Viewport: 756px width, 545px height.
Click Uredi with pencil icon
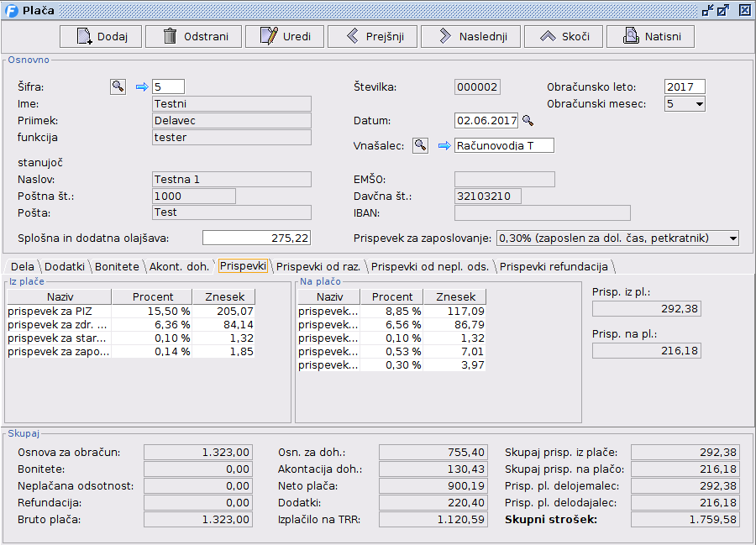point(285,36)
